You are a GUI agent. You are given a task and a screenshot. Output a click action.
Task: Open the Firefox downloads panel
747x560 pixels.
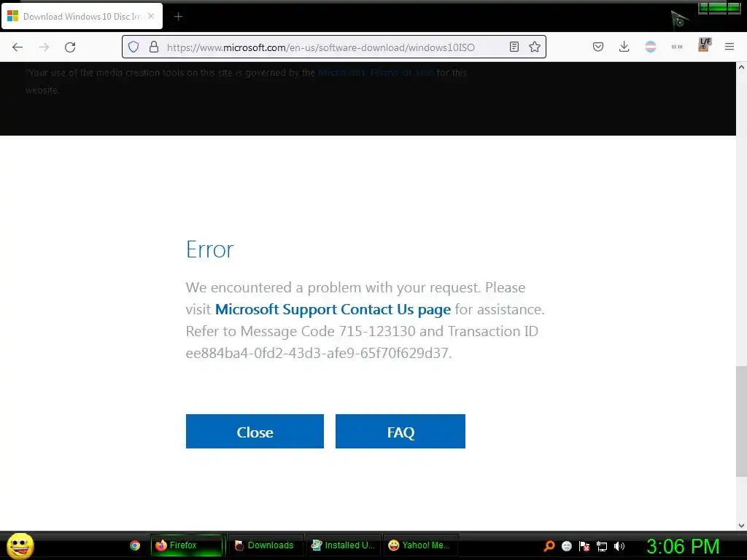[624, 47]
